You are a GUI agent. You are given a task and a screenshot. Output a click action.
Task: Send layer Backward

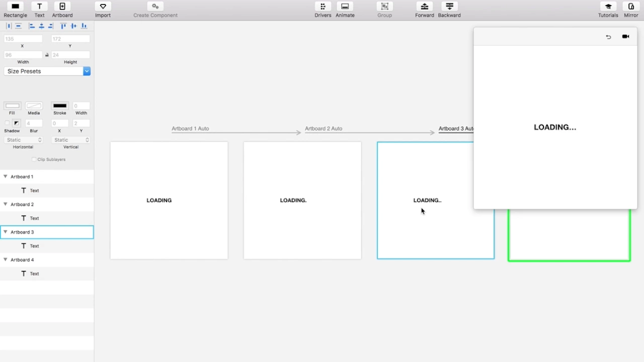click(x=449, y=10)
